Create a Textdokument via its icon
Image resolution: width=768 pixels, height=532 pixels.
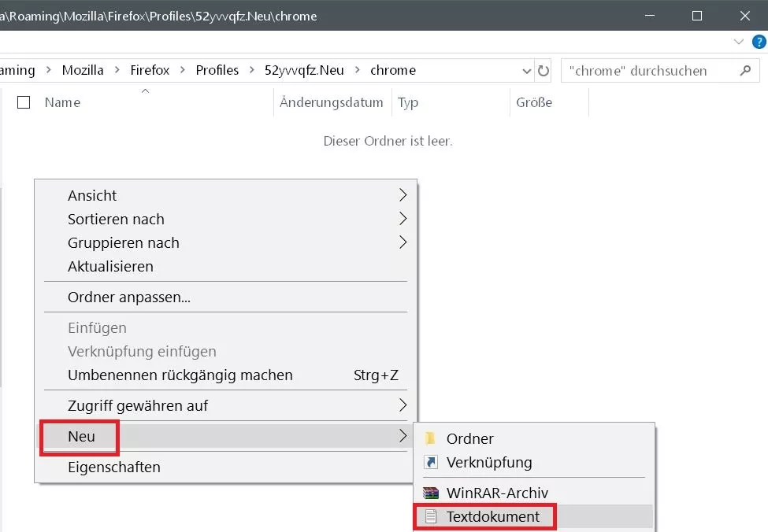pos(431,516)
